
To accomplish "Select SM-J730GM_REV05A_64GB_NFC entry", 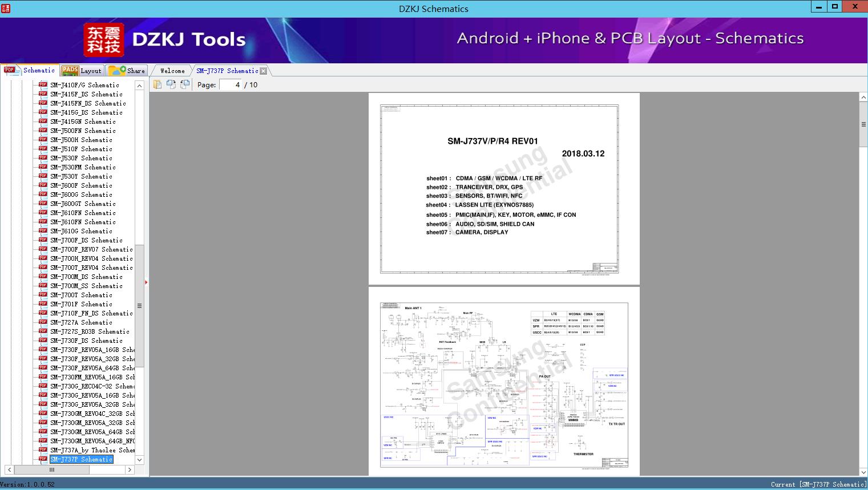I will (92, 441).
